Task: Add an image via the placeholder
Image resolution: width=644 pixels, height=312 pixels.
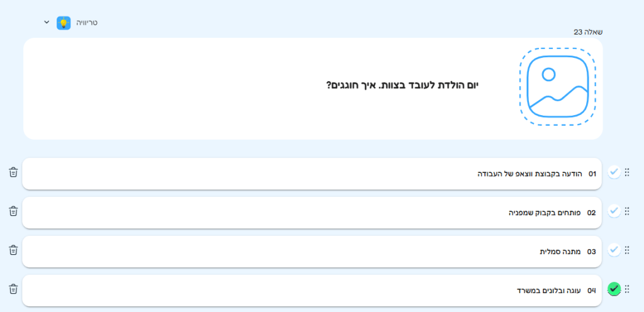Action: click(557, 87)
